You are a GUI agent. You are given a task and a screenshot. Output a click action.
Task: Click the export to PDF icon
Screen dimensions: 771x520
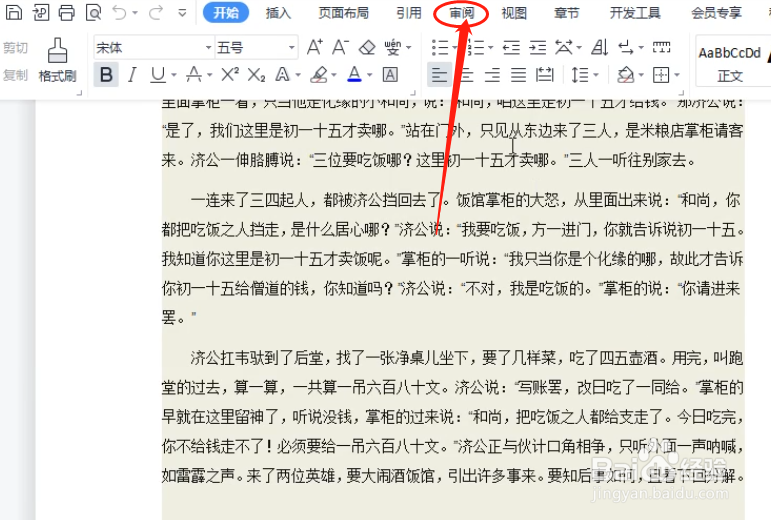(41, 12)
